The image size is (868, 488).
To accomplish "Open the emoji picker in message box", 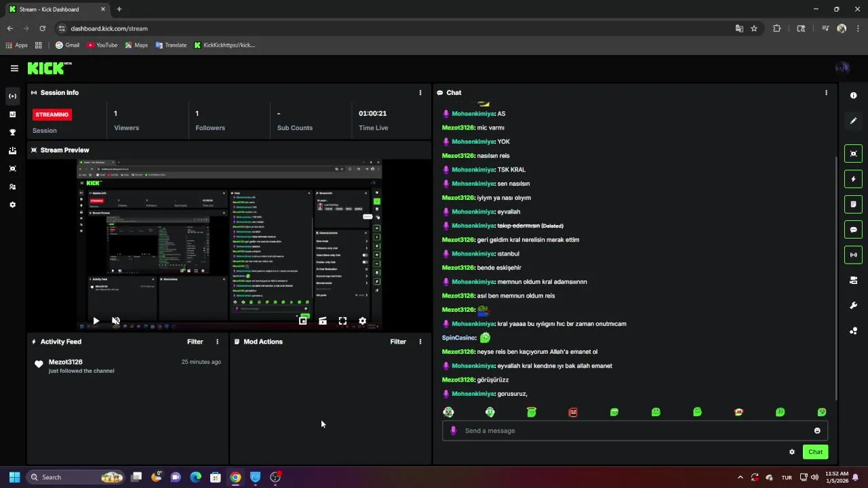I will pos(817,430).
